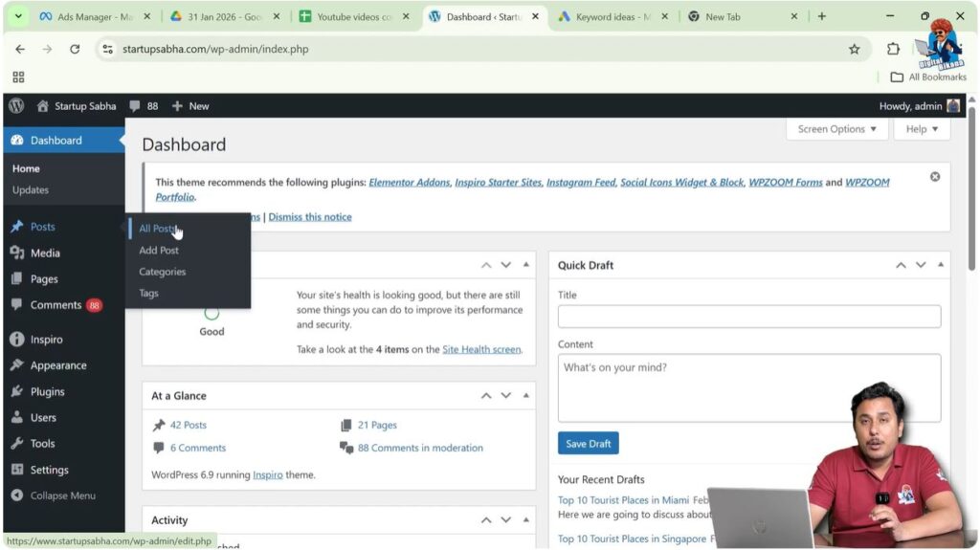Open Comments icon in sidebar
This screenshot has width=980, height=550.
tap(17, 304)
